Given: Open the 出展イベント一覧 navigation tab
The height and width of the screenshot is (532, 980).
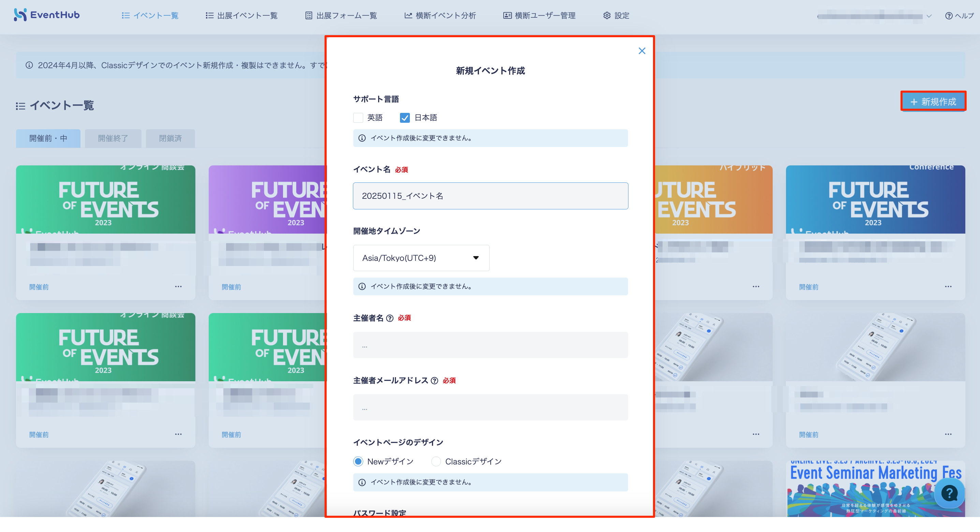Looking at the screenshot, I should tap(241, 16).
